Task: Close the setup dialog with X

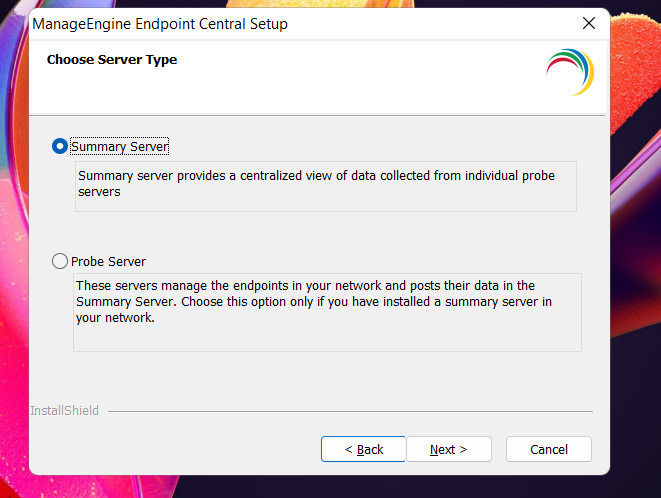Action: [588, 23]
